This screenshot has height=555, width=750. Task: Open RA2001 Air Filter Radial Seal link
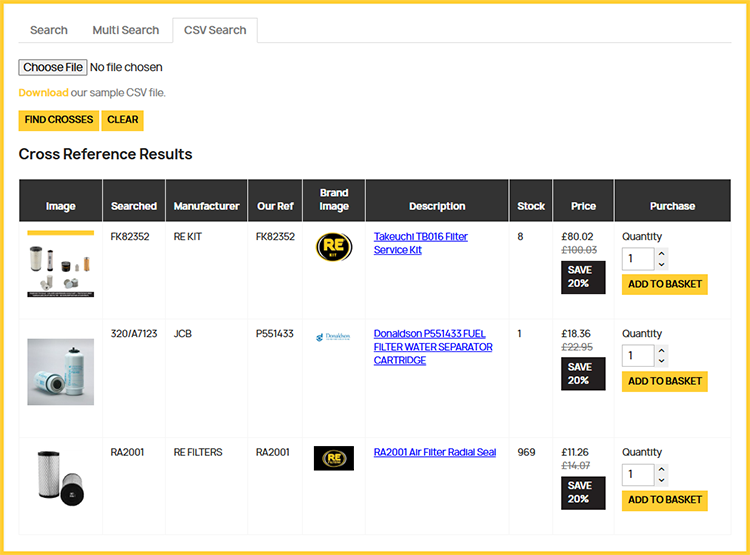point(435,452)
